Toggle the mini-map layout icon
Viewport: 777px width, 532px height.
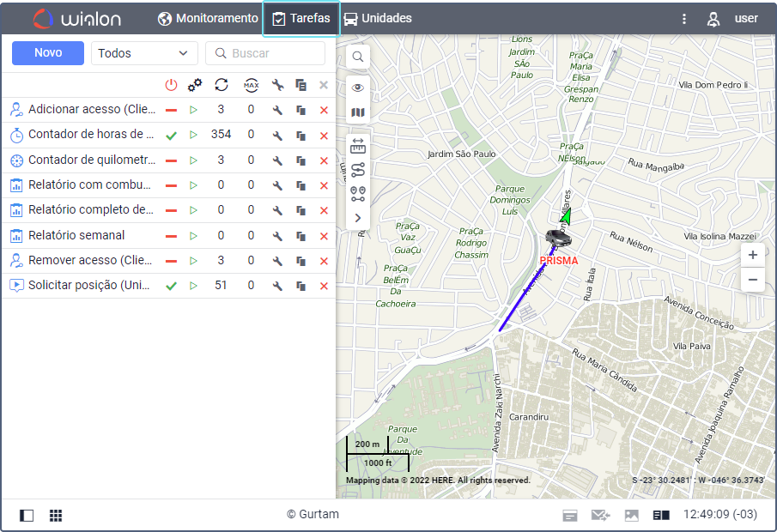click(x=661, y=516)
